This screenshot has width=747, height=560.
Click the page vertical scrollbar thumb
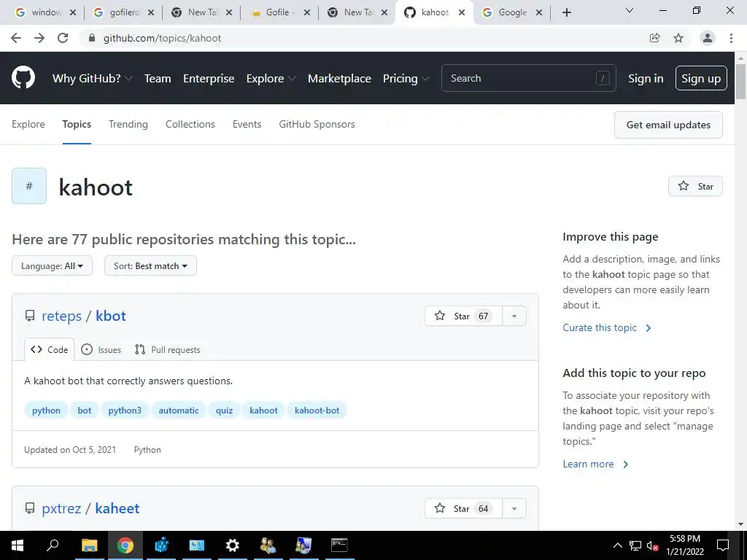740,81
